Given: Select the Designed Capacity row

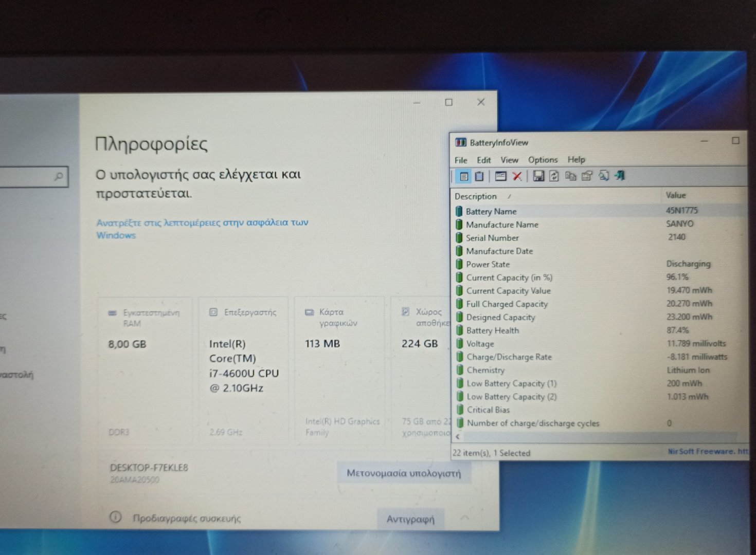Looking at the screenshot, I should click(600, 317).
